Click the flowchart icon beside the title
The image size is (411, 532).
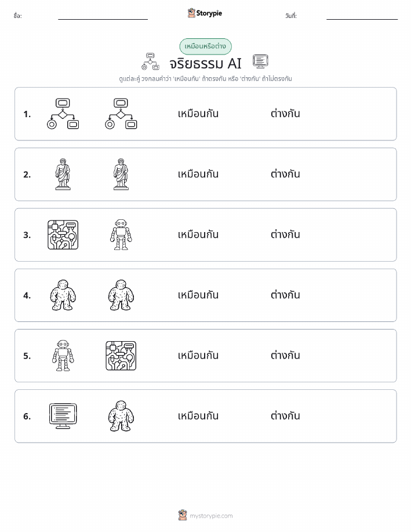tap(150, 61)
